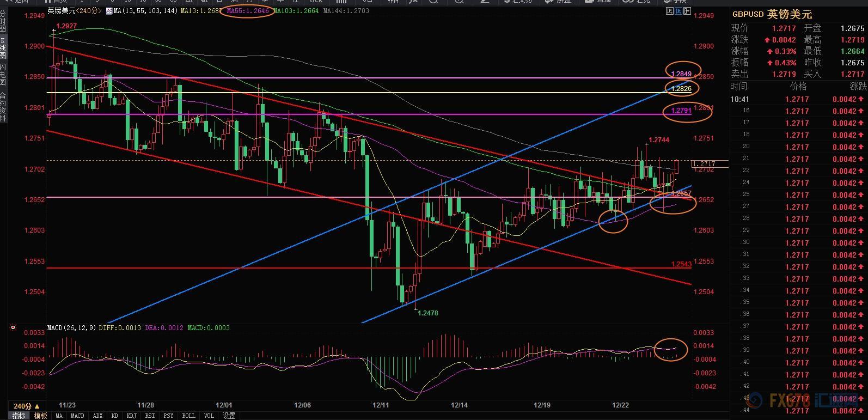The height and width of the screenshot is (420, 868).
Task: Select the KD indicator button
Action: click(114, 416)
